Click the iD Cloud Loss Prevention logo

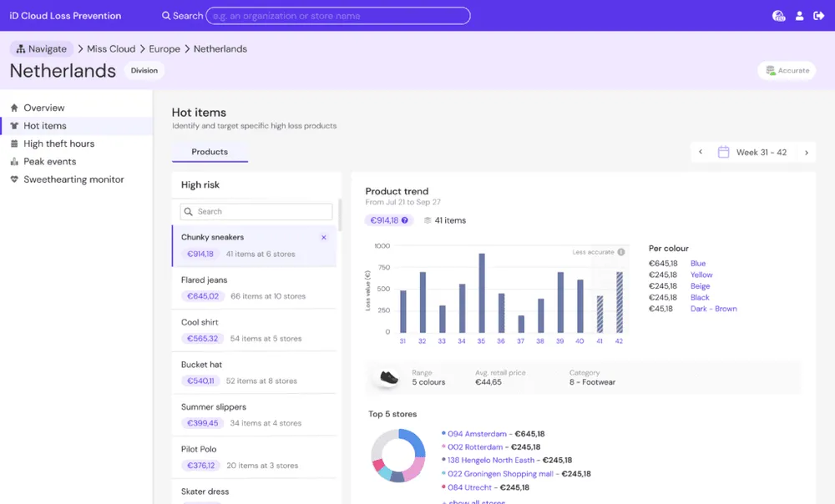65,16
